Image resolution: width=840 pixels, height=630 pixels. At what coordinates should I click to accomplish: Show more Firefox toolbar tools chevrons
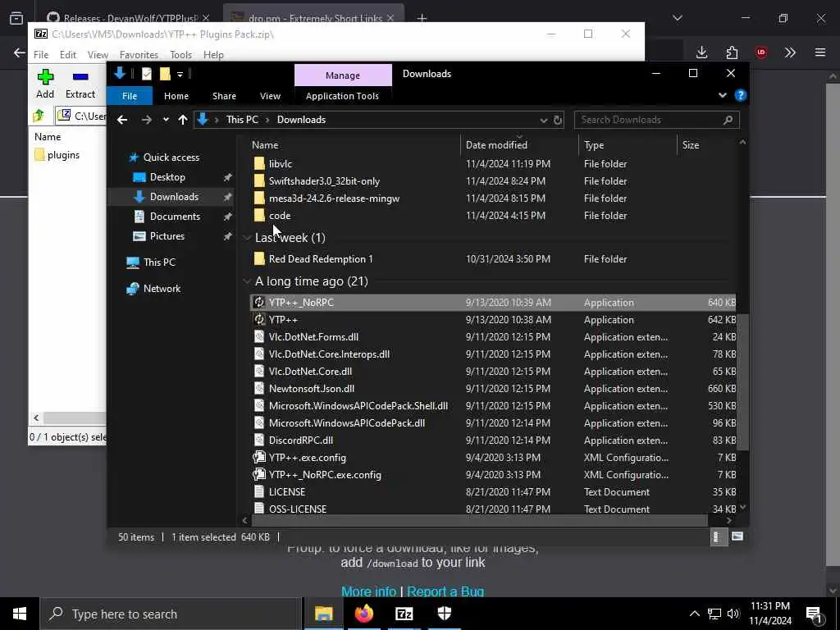790,52
